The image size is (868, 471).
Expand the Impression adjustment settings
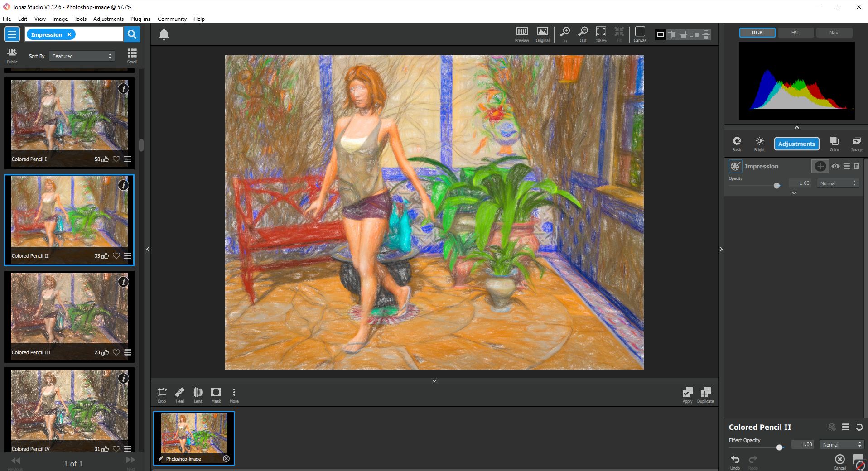(794, 193)
